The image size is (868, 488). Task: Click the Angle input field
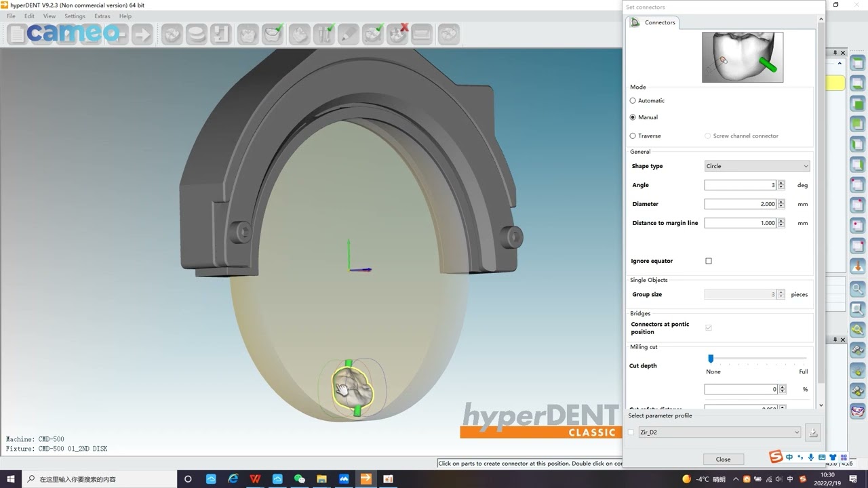tap(741, 185)
